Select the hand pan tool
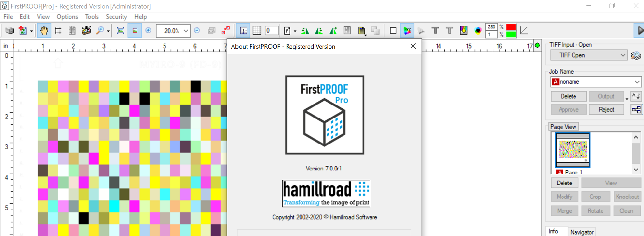The height and width of the screenshot is (236, 644). (x=44, y=30)
